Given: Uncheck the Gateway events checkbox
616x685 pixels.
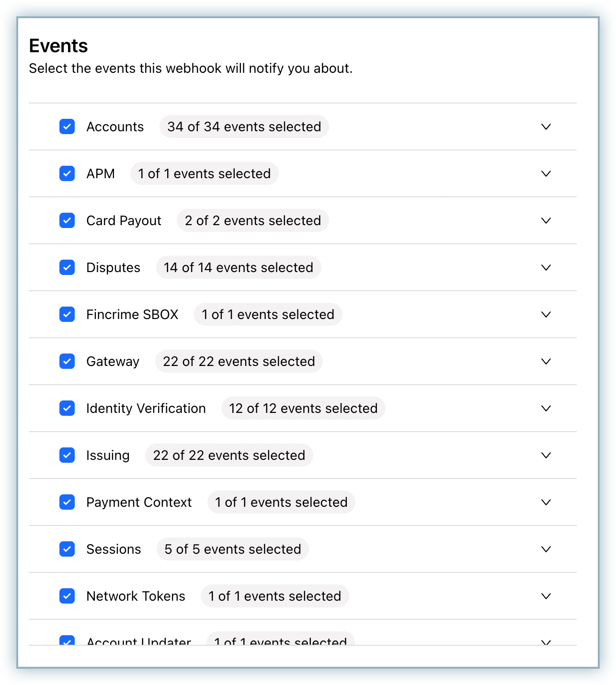Looking at the screenshot, I should (67, 361).
